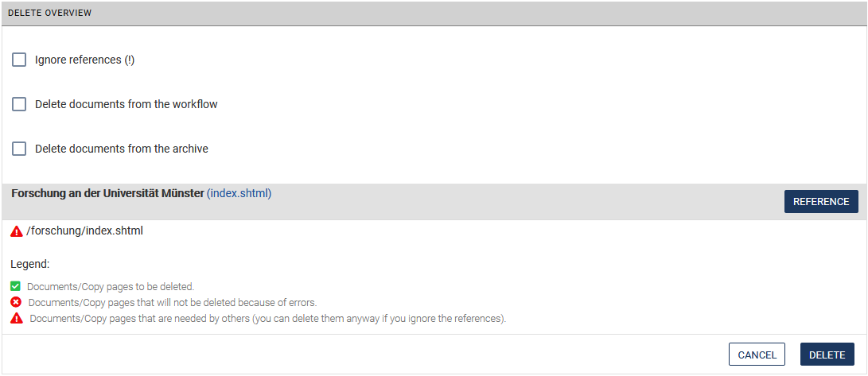Click the green checkmark legend icon
Viewport: 868px width, 376px height.
pyautogui.click(x=16, y=286)
